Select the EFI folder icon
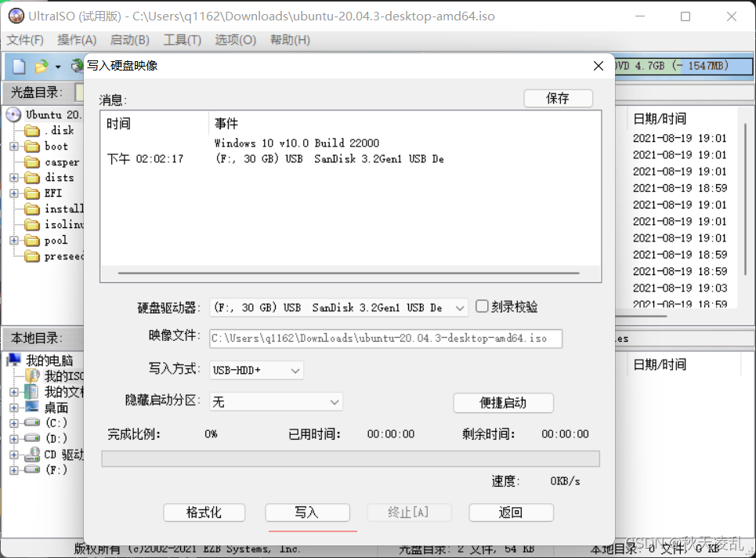Image resolution: width=756 pixels, height=558 pixels. click(32, 194)
